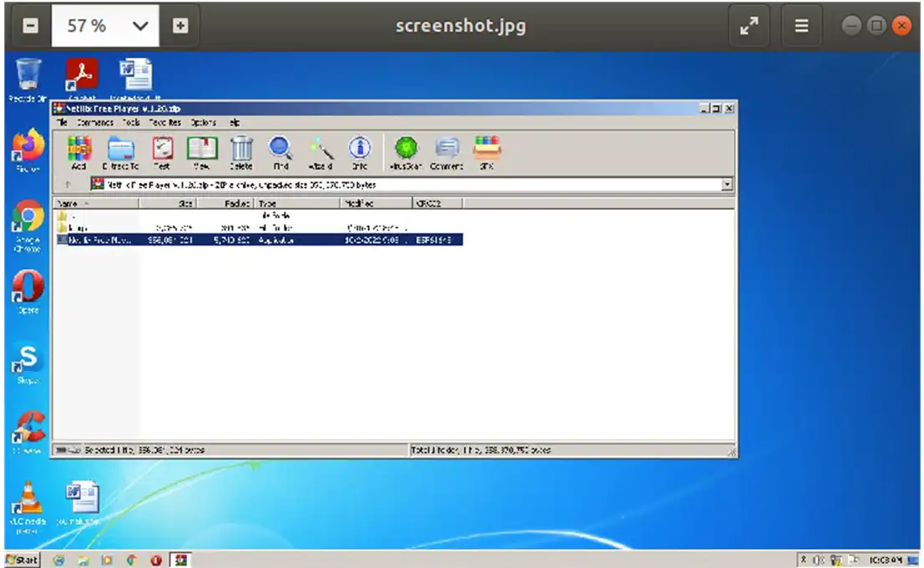
Task: Run the VirusScan green icon
Action: [x=406, y=153]
